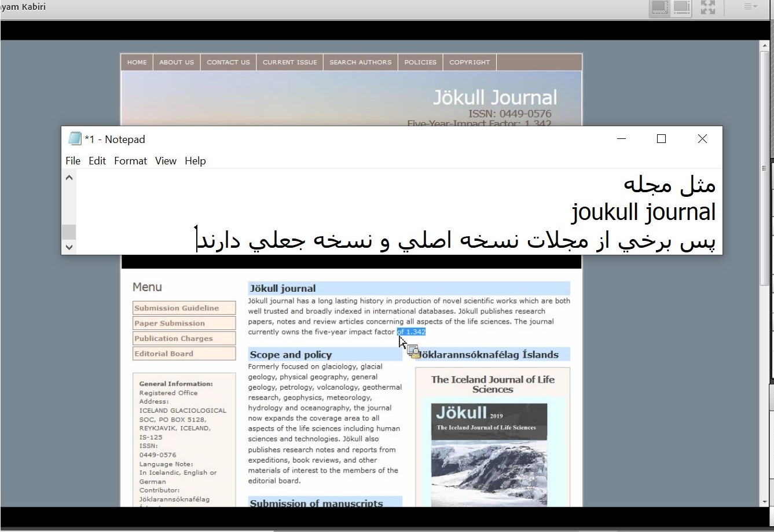Open Notepad Help menu
This screenshot has height=532, width=774.
point(195,161)
